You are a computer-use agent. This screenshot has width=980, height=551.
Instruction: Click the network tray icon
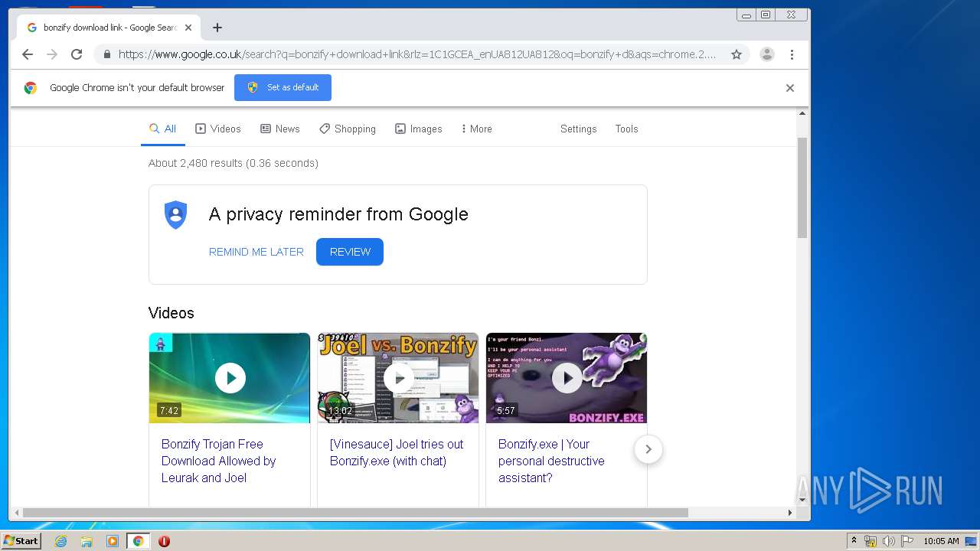coord(871,541)
